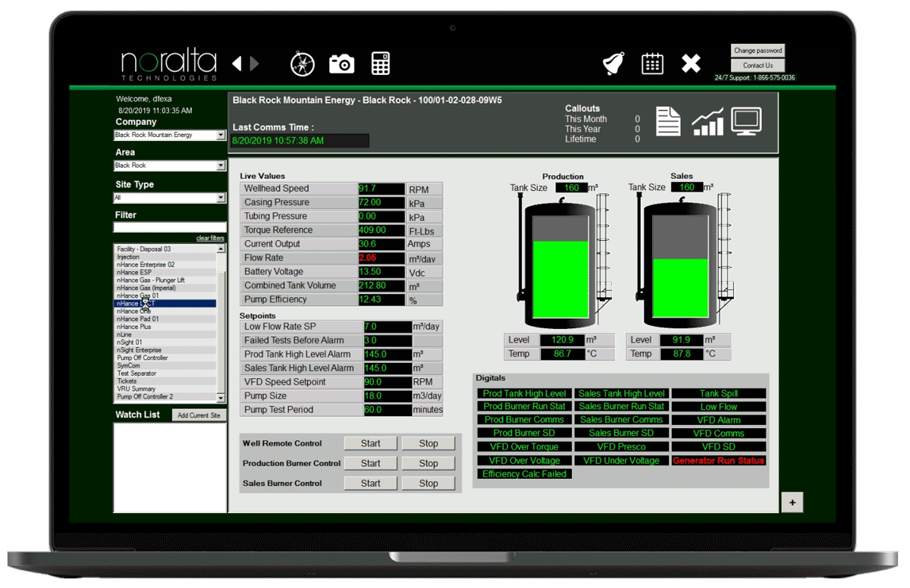The width and height of the screenshot is (910, 588).
Task: Click the Tank Spill digital indicator
Action: click(719, 394)
